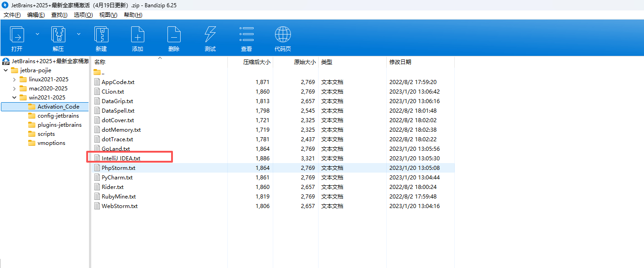The width and height of the screenshot is (644, 268).
Task: Open the 查看 (View) toolbar icon
Action: click(x=246, y=35)
